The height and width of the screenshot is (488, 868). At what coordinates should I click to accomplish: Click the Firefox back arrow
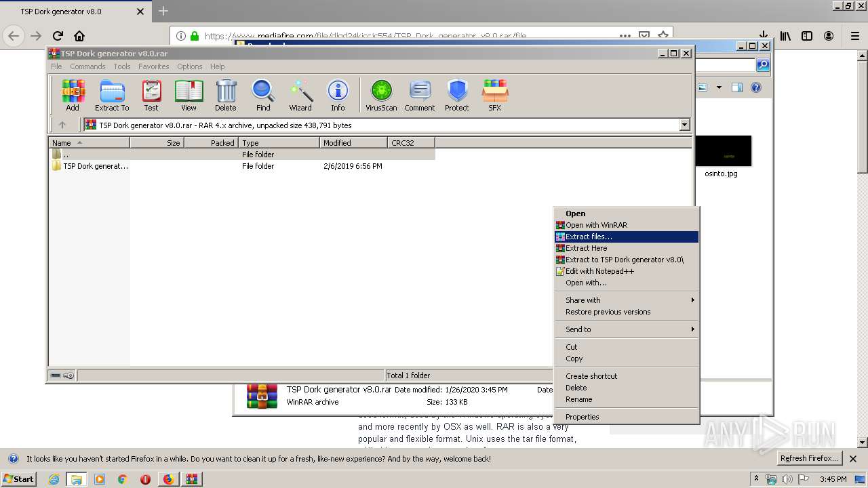point(14,36)
